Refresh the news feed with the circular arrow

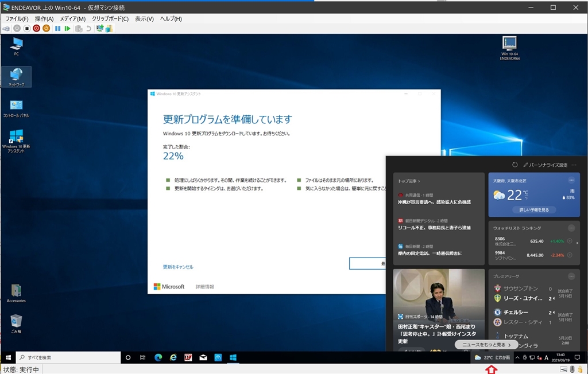point(515,165)
